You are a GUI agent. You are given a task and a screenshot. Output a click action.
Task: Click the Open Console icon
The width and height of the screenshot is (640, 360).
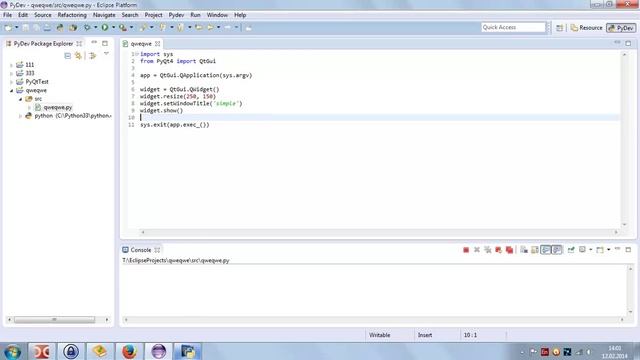600,250
